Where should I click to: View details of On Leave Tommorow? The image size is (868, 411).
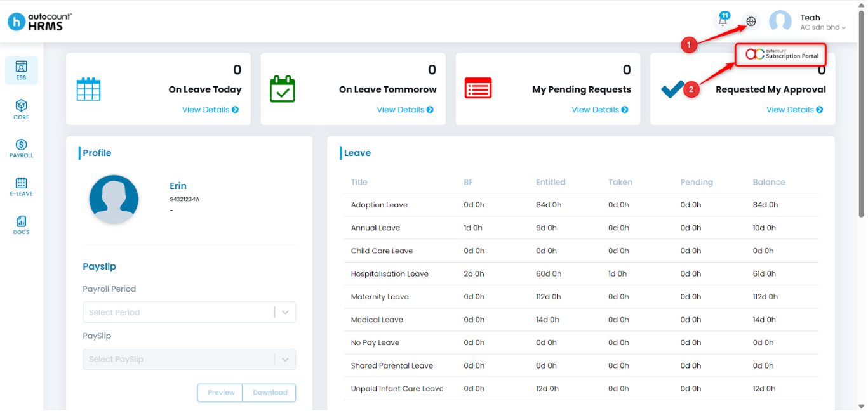(405, 110)
